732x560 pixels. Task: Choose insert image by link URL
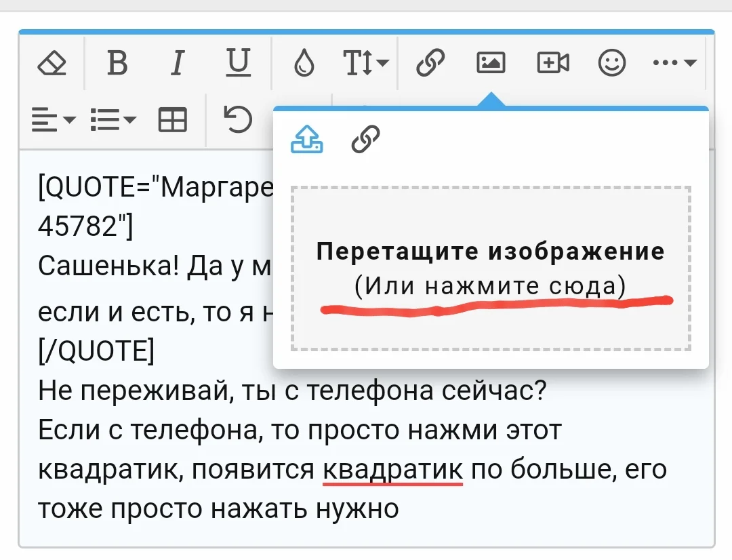tap(364, 140)
